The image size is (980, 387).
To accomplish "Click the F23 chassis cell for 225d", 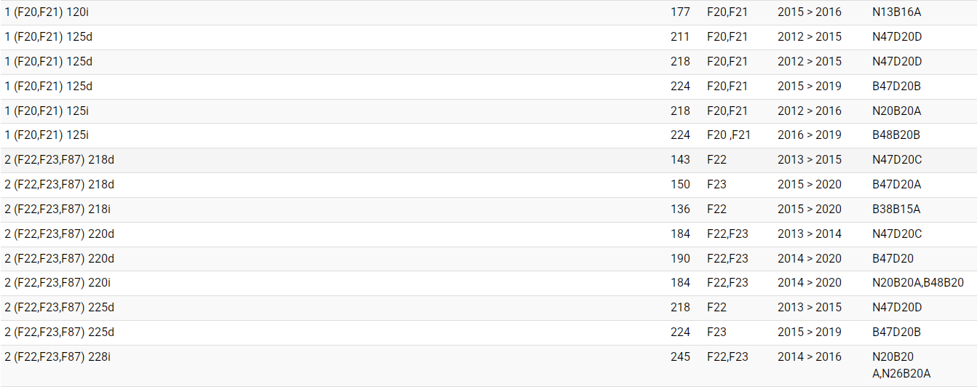I will coord(716,332).
